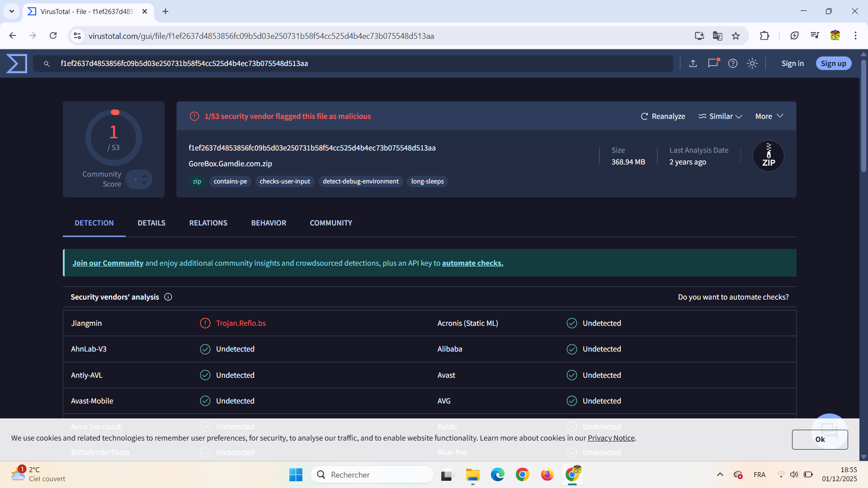This screenshot has height=488, width=868.
Task: Downvote community score with down arrow
Action: (144, 183)
